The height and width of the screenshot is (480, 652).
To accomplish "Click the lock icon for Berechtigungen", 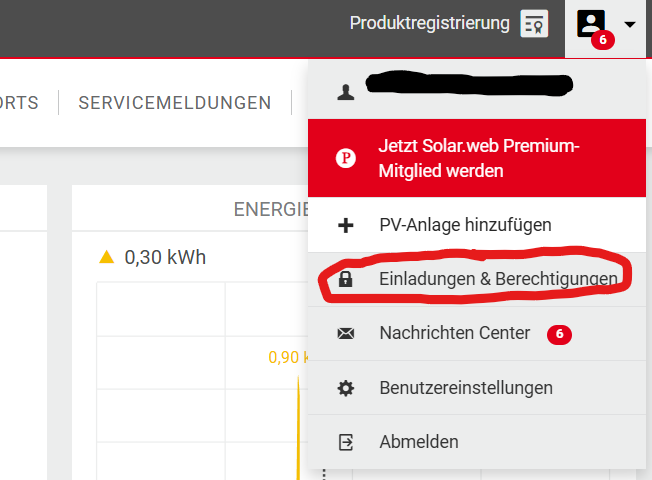I will pyautogui.click(x=346, y=280).
